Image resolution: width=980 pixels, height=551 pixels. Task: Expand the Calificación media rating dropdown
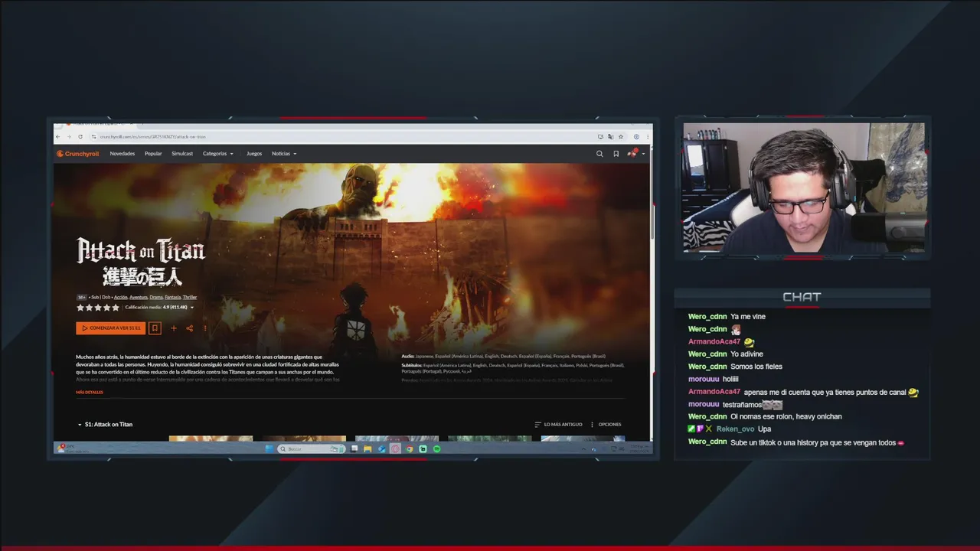click(x=159, y=308)
